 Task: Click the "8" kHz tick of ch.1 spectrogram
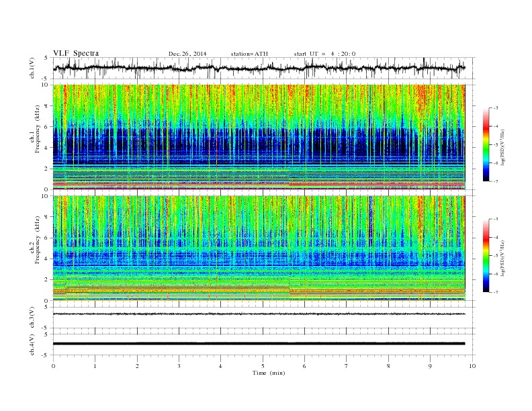[47, 106]
